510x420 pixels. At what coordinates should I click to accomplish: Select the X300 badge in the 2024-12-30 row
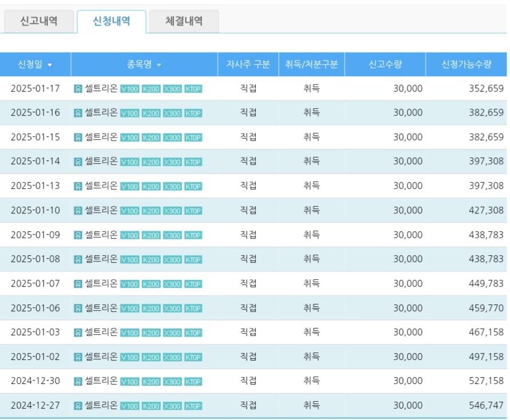(x=172, y=381)
